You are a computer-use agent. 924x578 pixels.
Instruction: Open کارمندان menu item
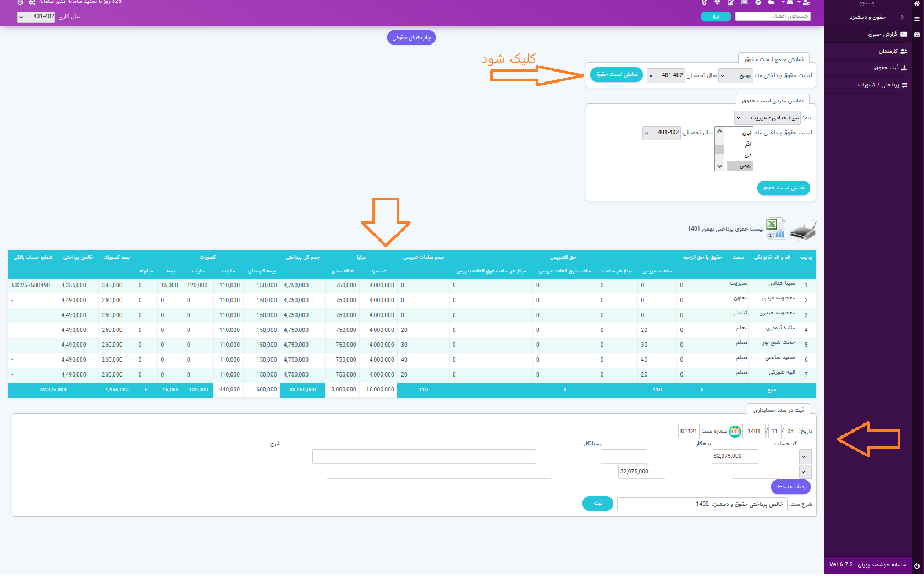888,51
